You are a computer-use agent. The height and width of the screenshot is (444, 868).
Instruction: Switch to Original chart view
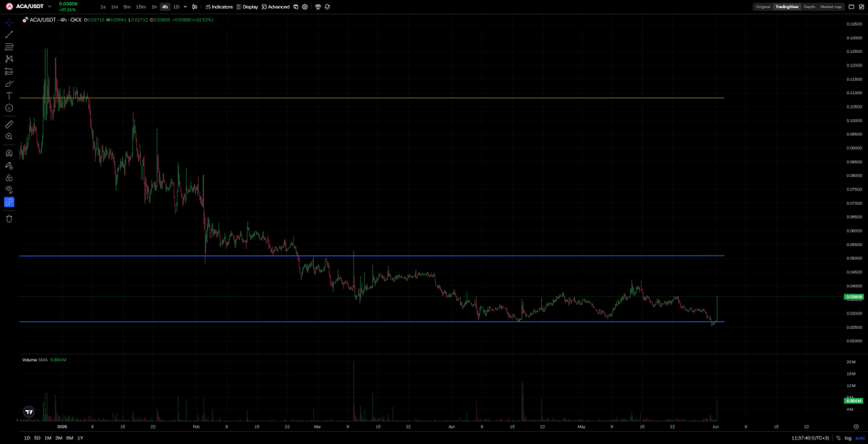(763, 7)
